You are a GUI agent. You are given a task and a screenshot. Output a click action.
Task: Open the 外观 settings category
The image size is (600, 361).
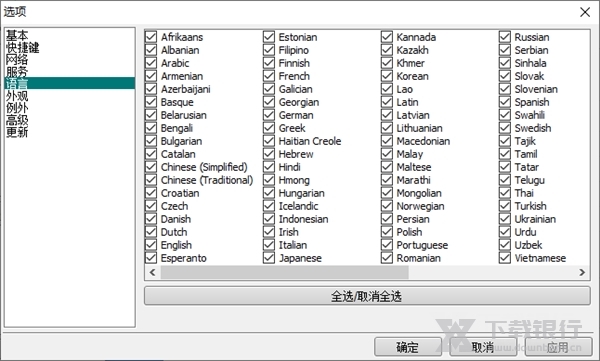point(17,96)
